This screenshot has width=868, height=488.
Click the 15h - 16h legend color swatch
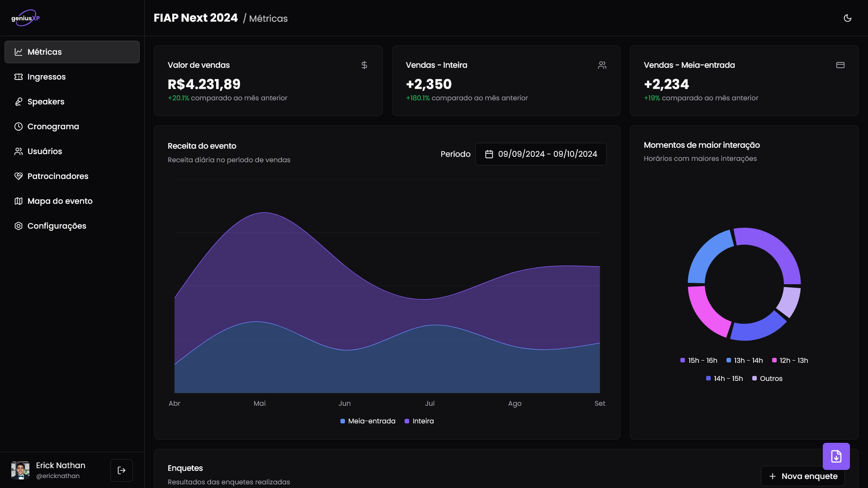point(683,361)
